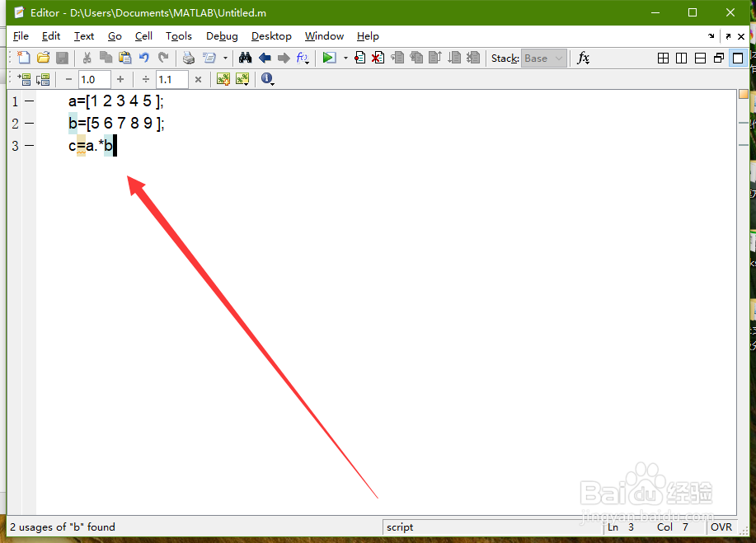The image size is (756, 543).
Task: Open the print options dropdown arrow
Action: click(x=225, y=59)
